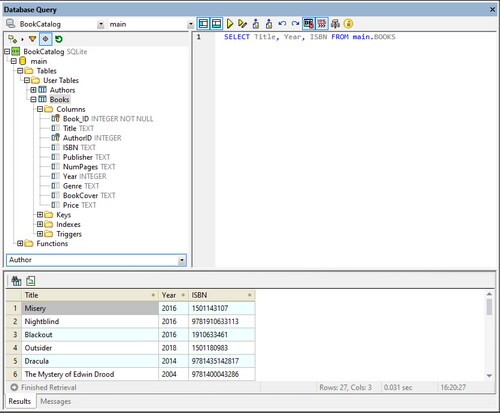
Task: Select the Results tab
Action: click(20, 401)
